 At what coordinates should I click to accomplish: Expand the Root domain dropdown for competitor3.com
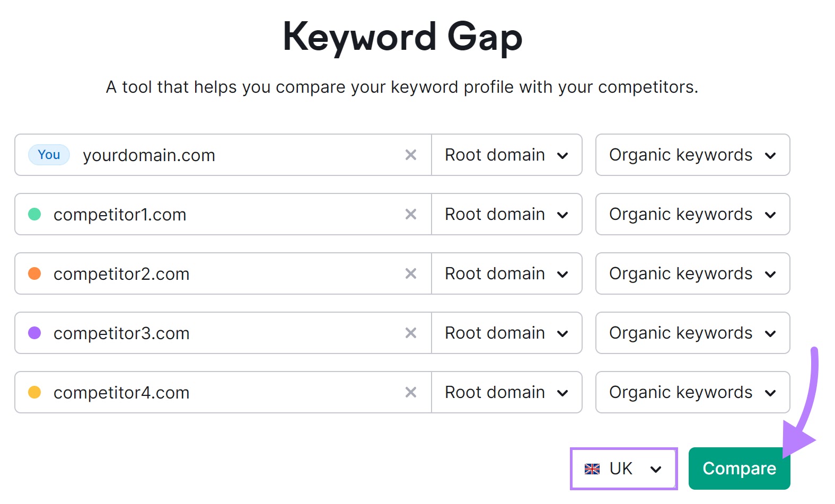(x=506, y=333)
